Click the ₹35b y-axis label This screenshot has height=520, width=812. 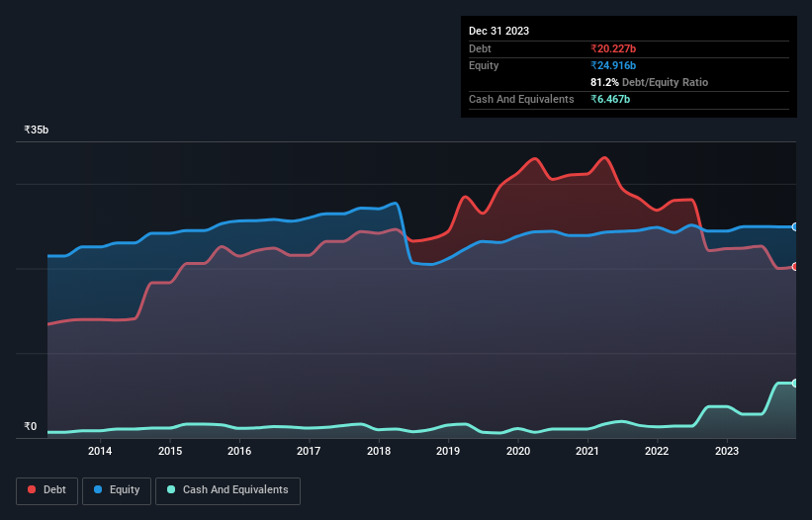tap(37, 130)
